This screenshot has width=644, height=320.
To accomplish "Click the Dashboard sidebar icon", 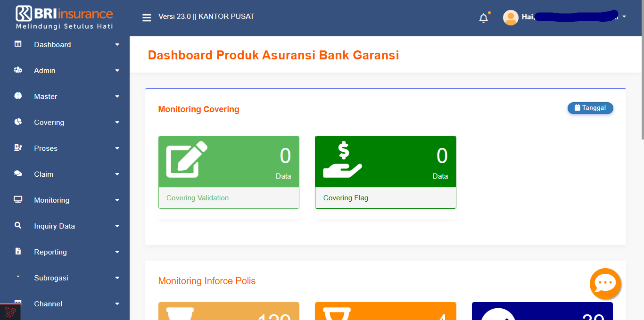I will point(18,44).
